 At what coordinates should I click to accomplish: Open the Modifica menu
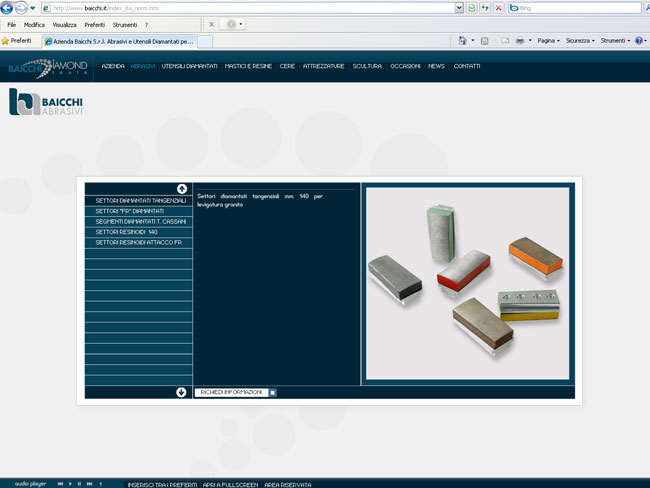34,25
